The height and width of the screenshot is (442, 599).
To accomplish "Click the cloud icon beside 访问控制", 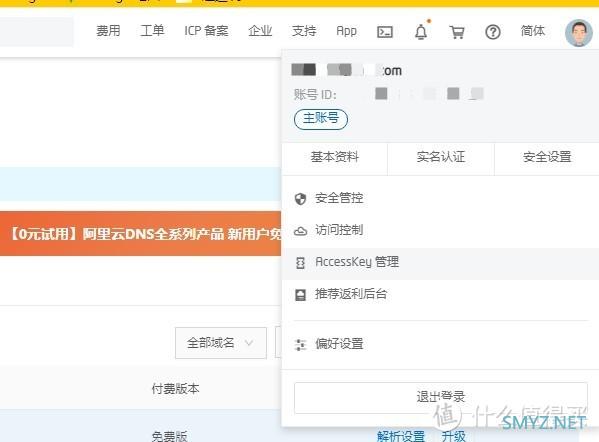I will pyautogui.click(x=301, y=231).
